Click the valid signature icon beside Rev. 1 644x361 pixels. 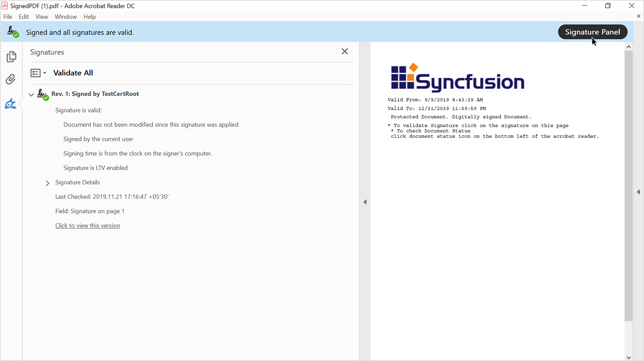click(43, 94)
